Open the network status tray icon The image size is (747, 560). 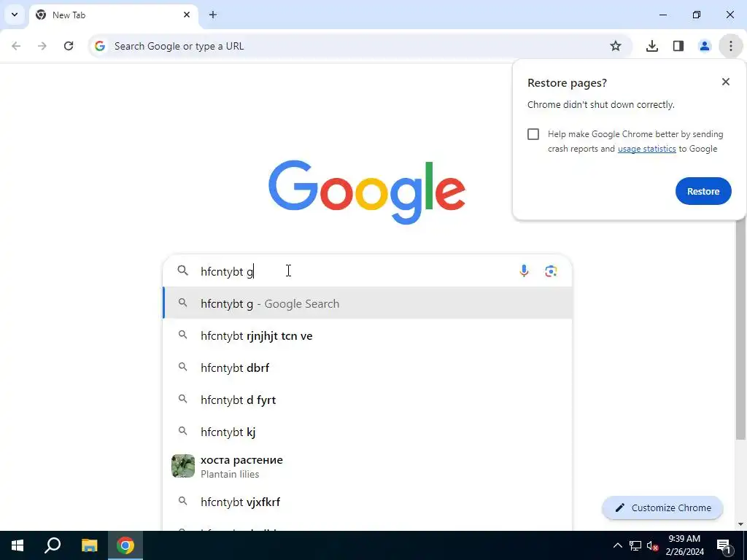tap(635, 545)
